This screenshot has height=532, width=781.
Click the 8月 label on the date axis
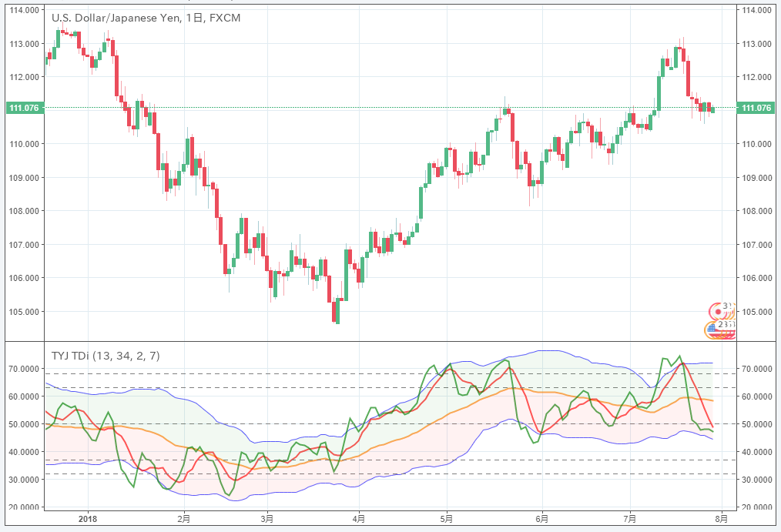click(x=721, y=519)
